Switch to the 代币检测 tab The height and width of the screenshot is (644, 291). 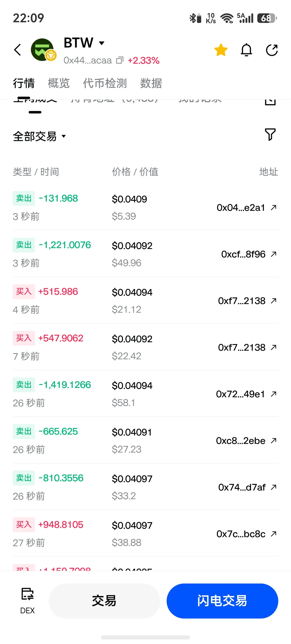[x=105, y=83]
